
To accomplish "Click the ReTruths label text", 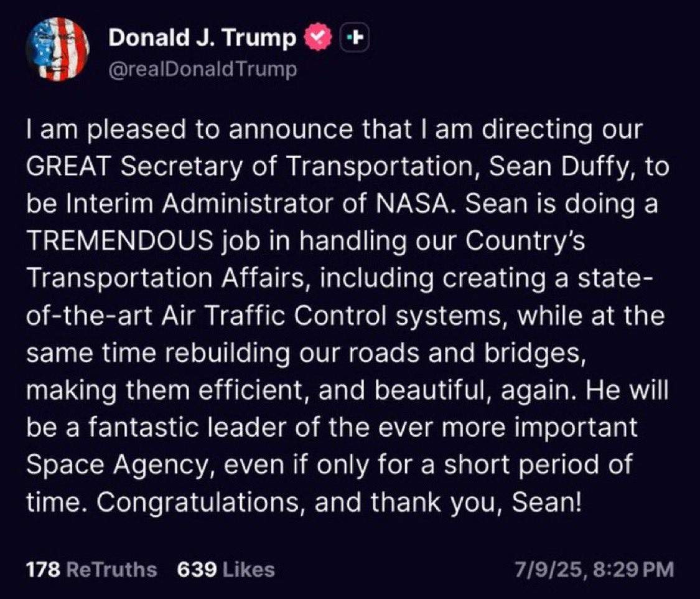I will pos(111,570).
